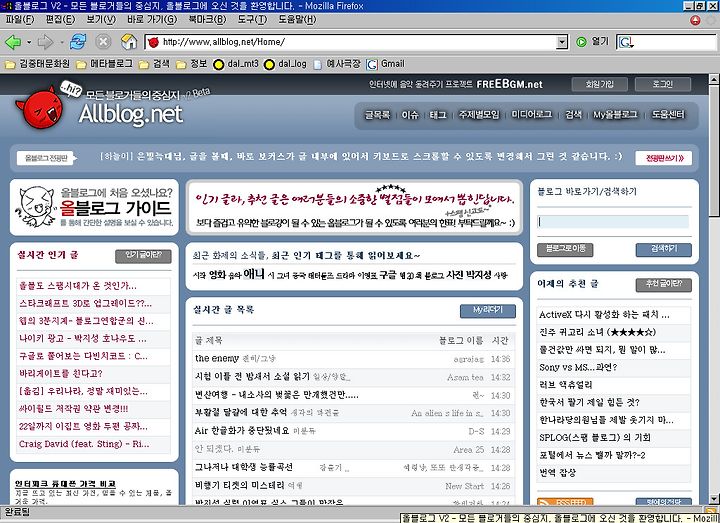This screenshot has height=523, width=720.
Task: Open popular post 스타크래프트 3D로 업그레이드
Action: pos(85,304)
